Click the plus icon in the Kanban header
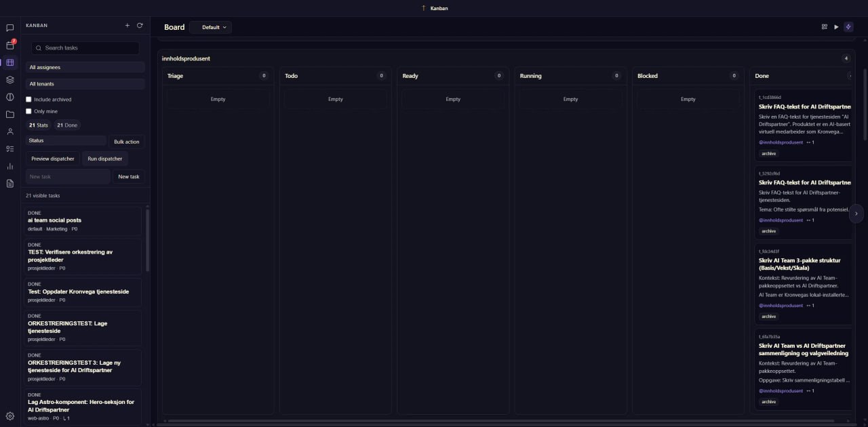868x427 pixels. click(127, 26)
